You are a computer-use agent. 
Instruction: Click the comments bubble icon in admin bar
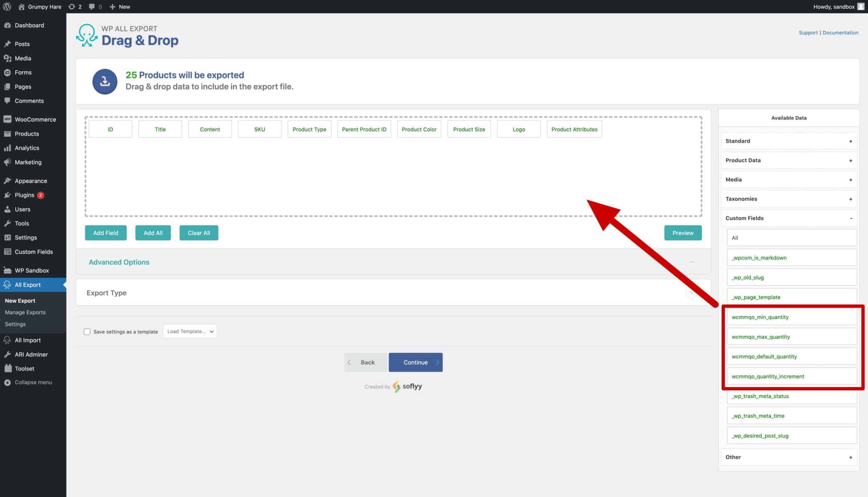[92, 6]
